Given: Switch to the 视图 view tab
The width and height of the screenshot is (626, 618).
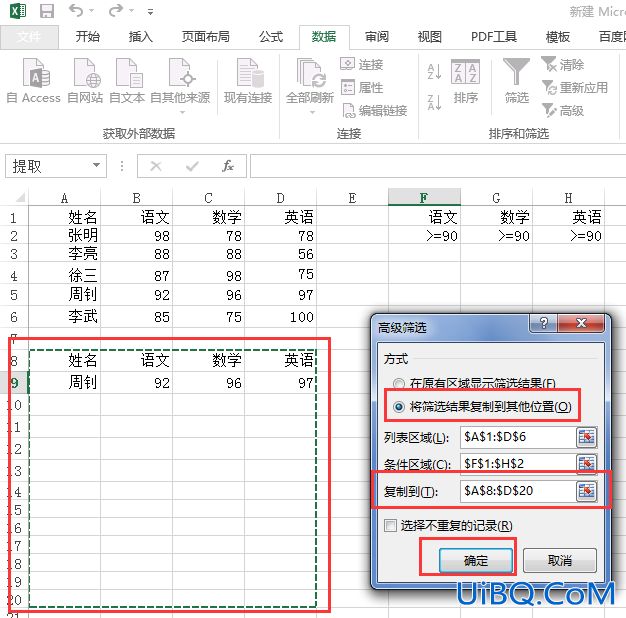Looking at the screenshot, I should tap(430, 37).
